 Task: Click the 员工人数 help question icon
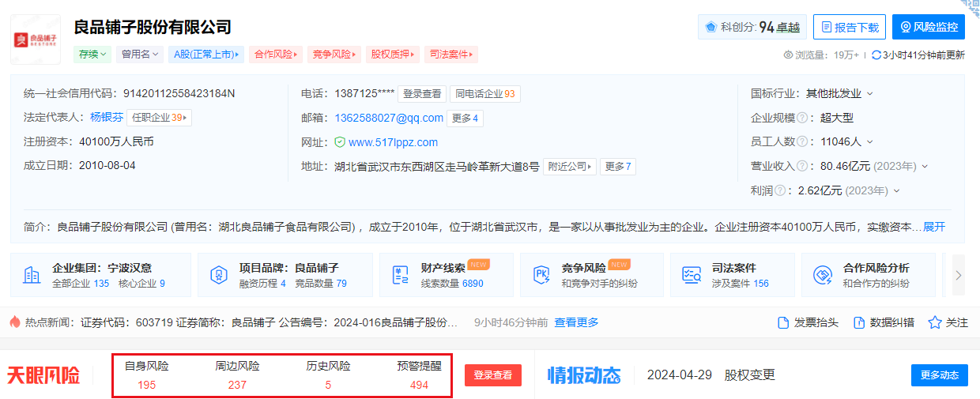pos(802,141)
